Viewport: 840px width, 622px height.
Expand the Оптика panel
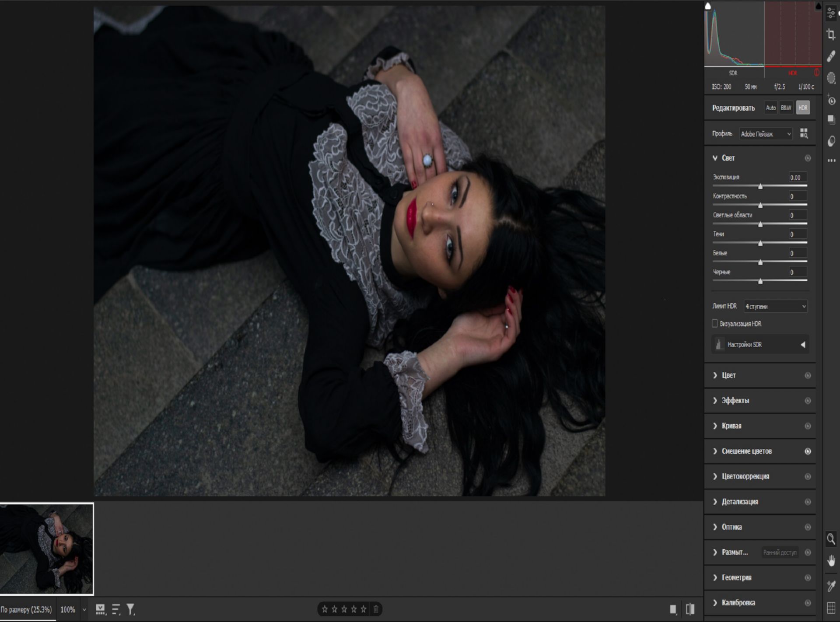click(715, 527)
